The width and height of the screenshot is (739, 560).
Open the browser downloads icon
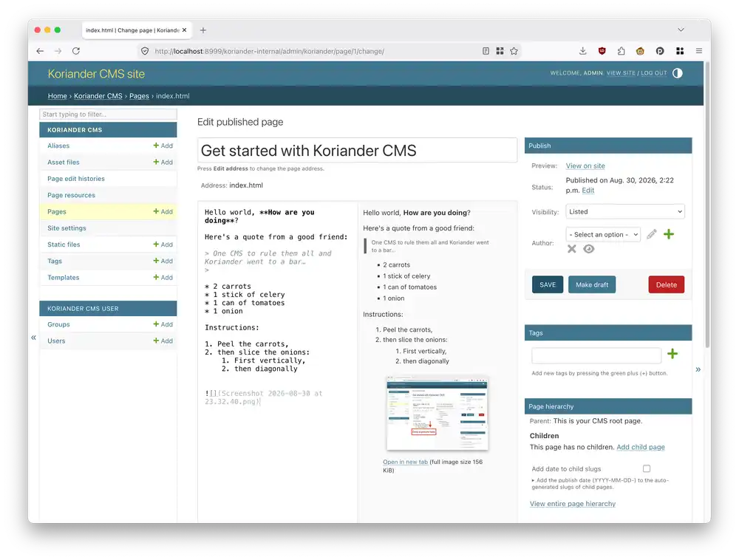(x=582, y=51)
